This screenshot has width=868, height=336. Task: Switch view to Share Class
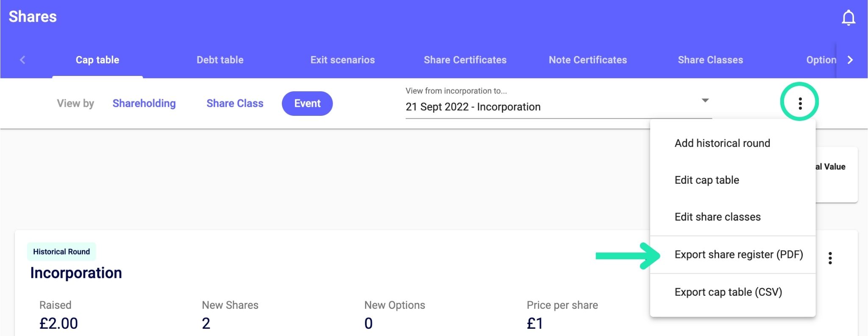point(235,104)
